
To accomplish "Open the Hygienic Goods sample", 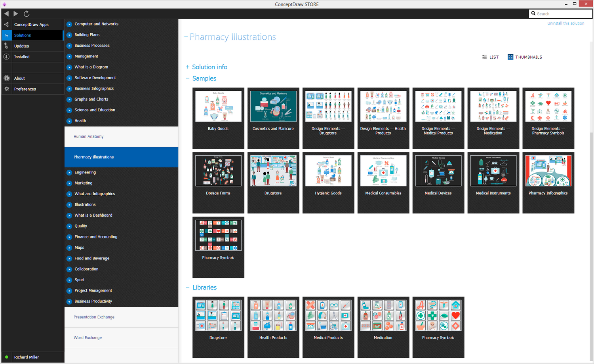I will point(328,183).
